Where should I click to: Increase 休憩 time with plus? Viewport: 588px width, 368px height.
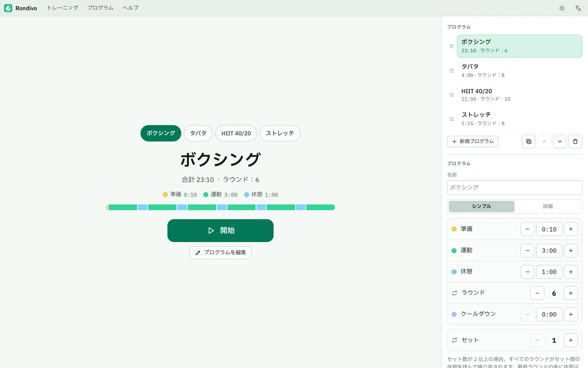coord(571,272)
